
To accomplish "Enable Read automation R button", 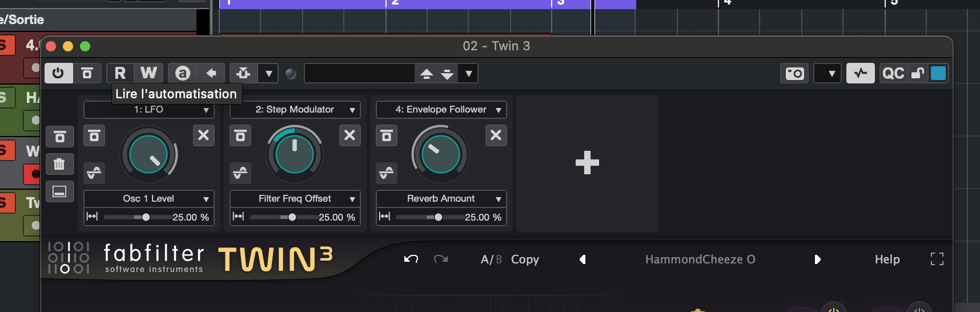I will click(x=120, y=73).
